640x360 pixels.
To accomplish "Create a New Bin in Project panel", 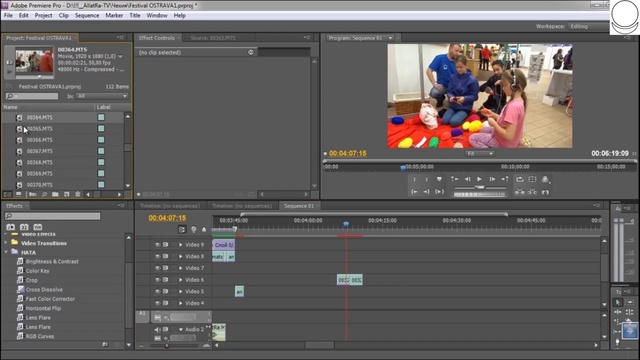I will tap(55, 194).
